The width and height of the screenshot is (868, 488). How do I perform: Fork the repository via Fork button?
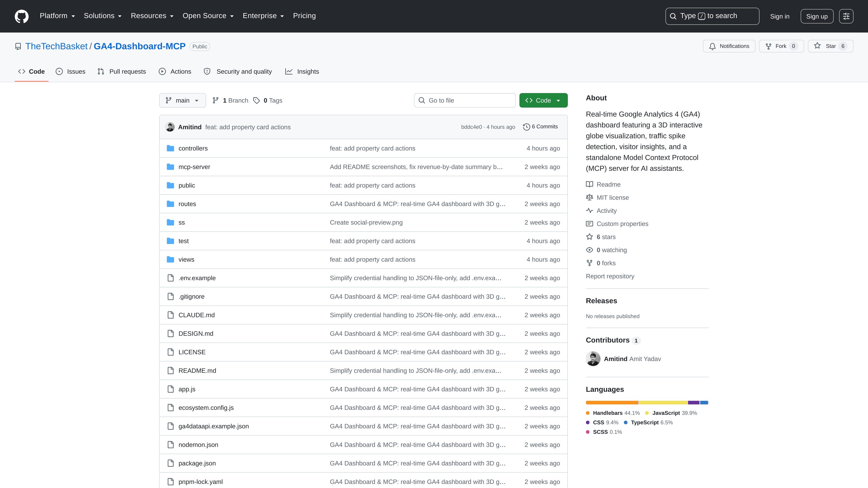tap(781, 46)
